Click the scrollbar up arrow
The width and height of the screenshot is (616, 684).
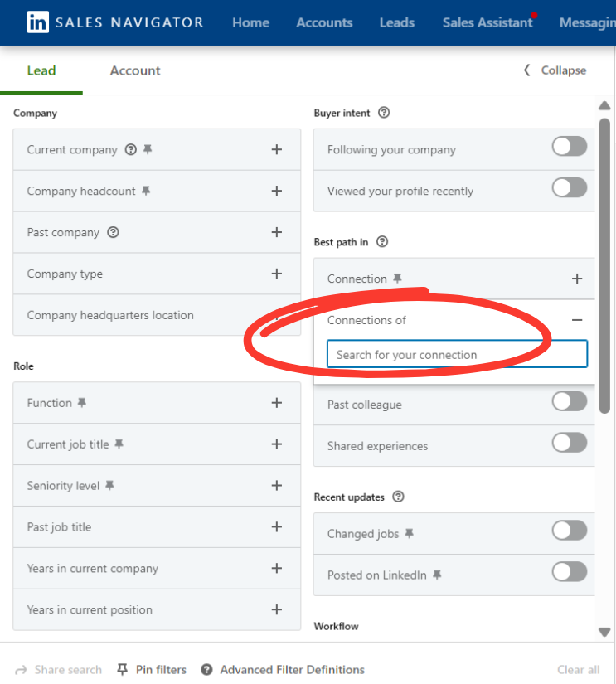tap(604, 106)
